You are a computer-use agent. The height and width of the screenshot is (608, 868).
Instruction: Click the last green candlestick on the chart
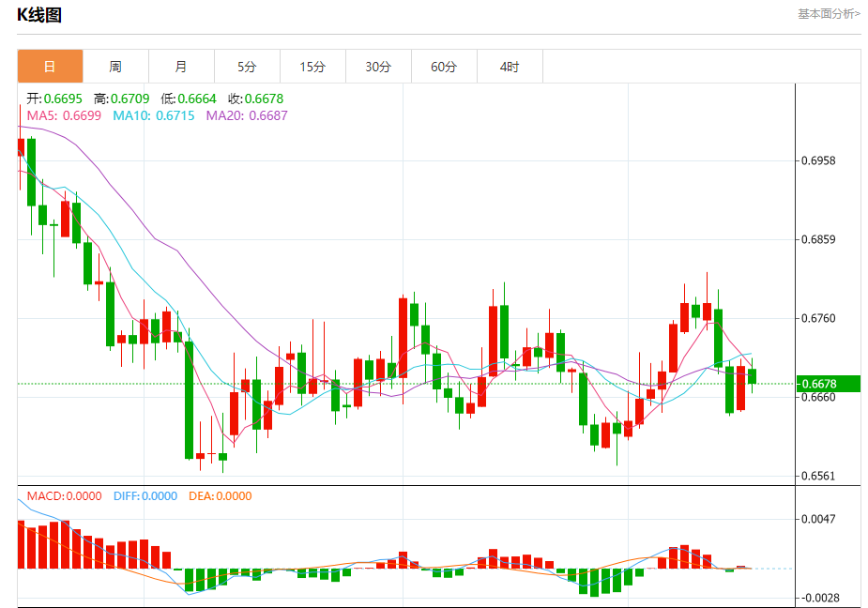[752, 376]
